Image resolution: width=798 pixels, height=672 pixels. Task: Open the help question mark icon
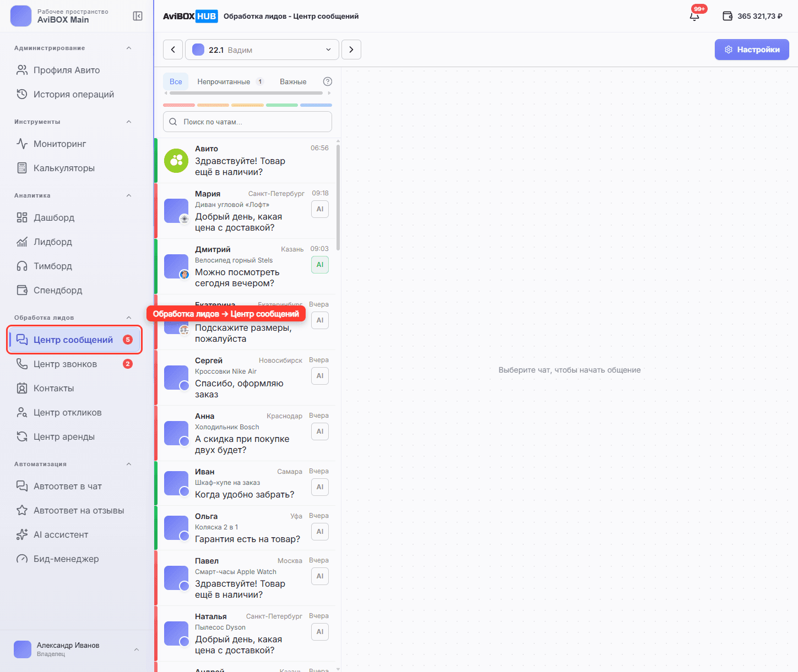click(328, 81)
